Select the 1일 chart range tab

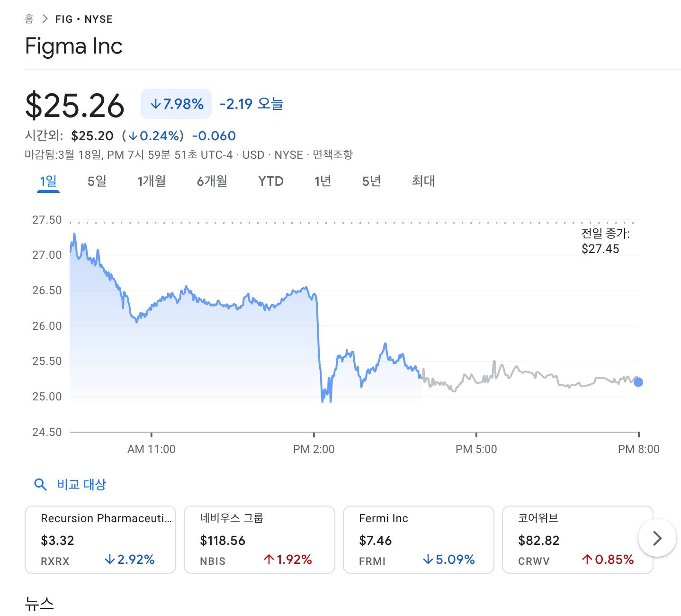point(48,181)
